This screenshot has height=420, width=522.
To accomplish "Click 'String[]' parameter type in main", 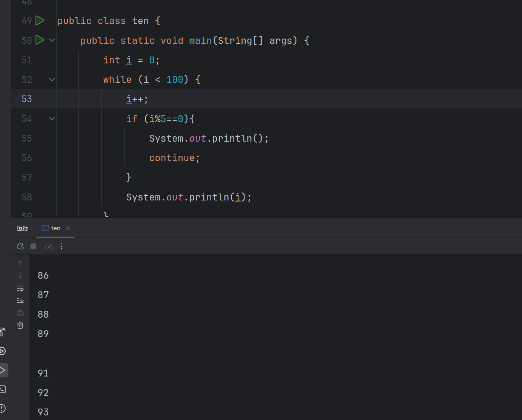I will [x=240, y=40].
